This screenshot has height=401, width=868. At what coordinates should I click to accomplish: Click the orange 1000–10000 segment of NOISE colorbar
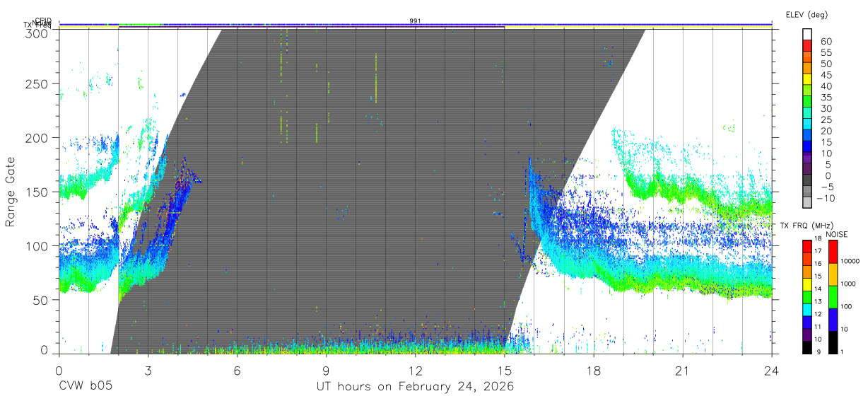[833, 274]
